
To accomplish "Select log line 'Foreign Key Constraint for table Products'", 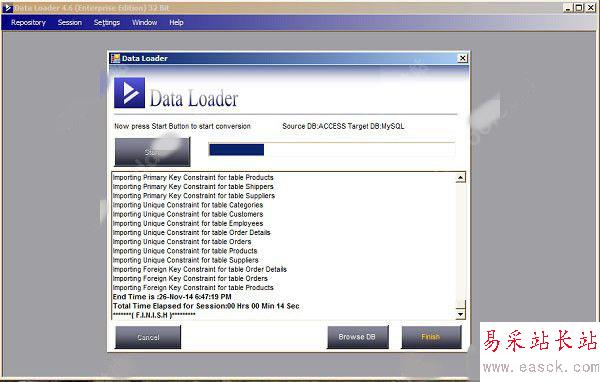I will [193, 288].
